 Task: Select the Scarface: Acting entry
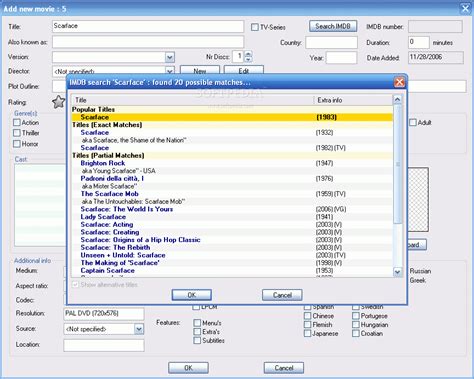[232, 224]
